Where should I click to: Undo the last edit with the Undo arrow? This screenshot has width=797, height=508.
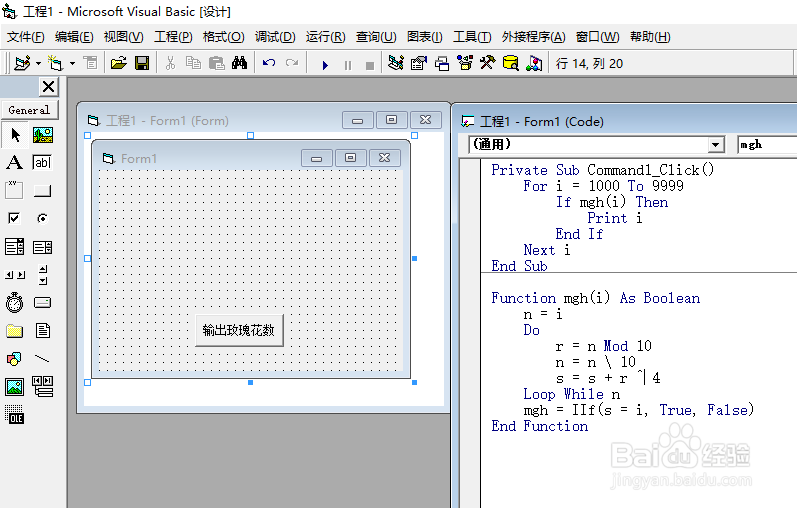269,64
